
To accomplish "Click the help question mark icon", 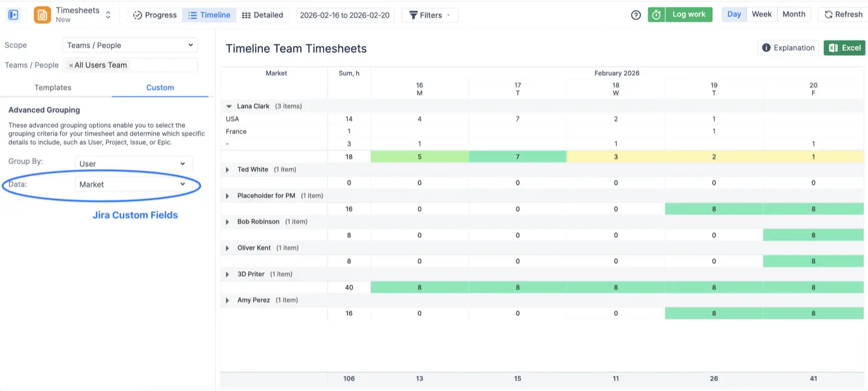I will point(635,14).
